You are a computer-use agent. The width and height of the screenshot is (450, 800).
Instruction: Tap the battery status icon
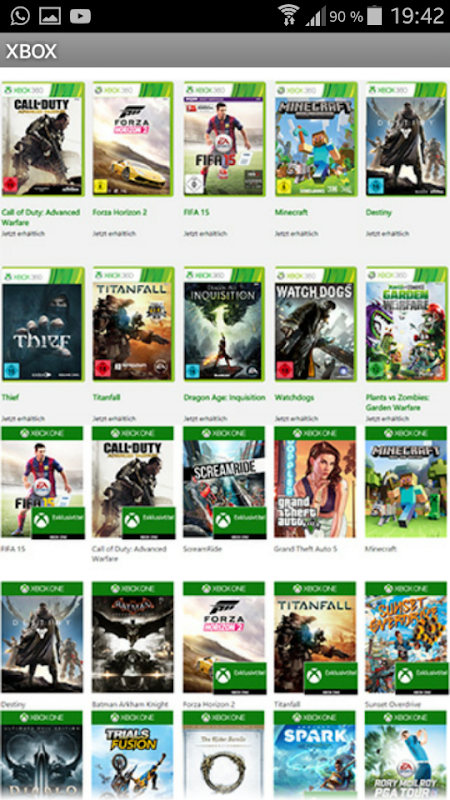pyautogui.click(x=374, y=15)
